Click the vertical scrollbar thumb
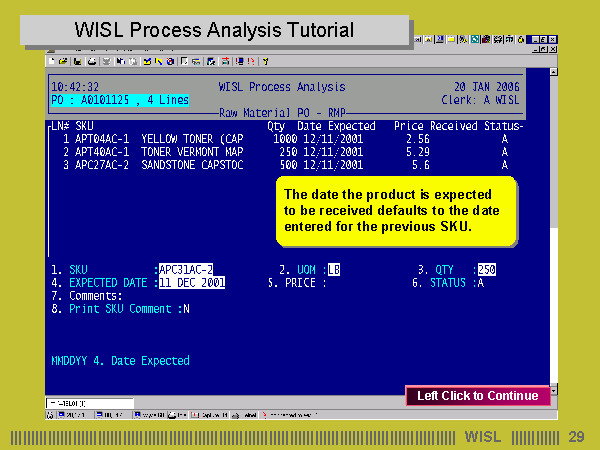600x450 pixels. coord(553,151)
